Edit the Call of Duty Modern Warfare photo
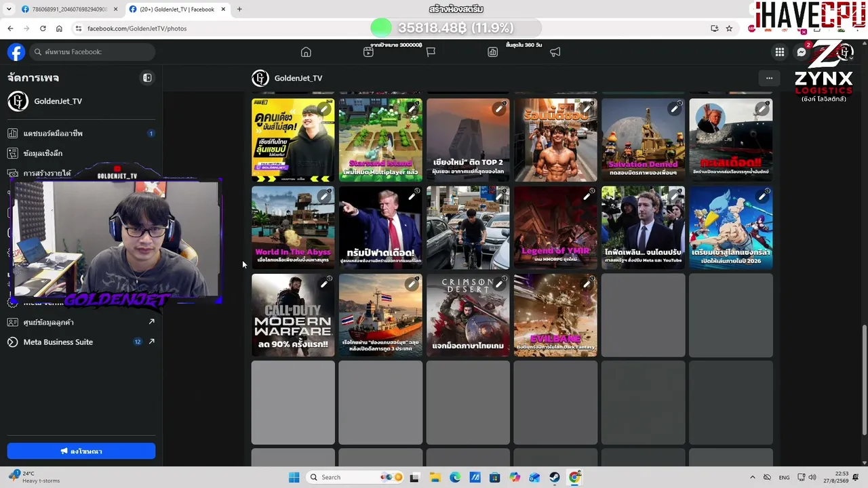Image resolution: width=868 pixels, height=488 pixels. [324, 284]
